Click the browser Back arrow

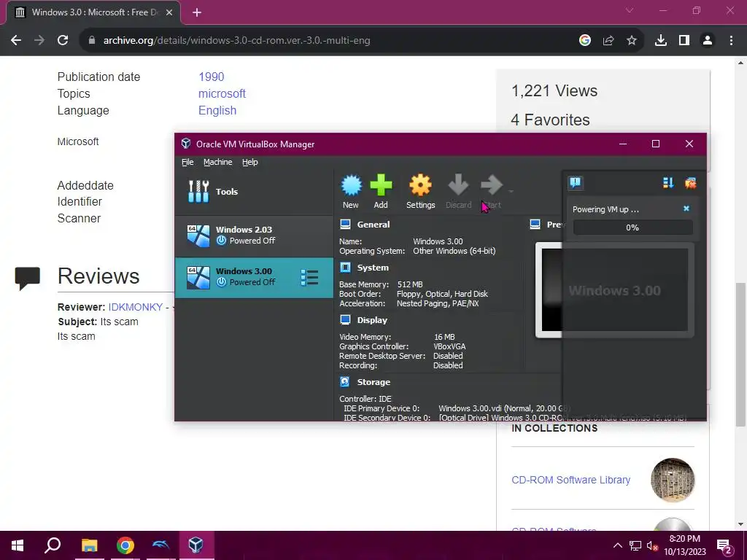(16, 41)
